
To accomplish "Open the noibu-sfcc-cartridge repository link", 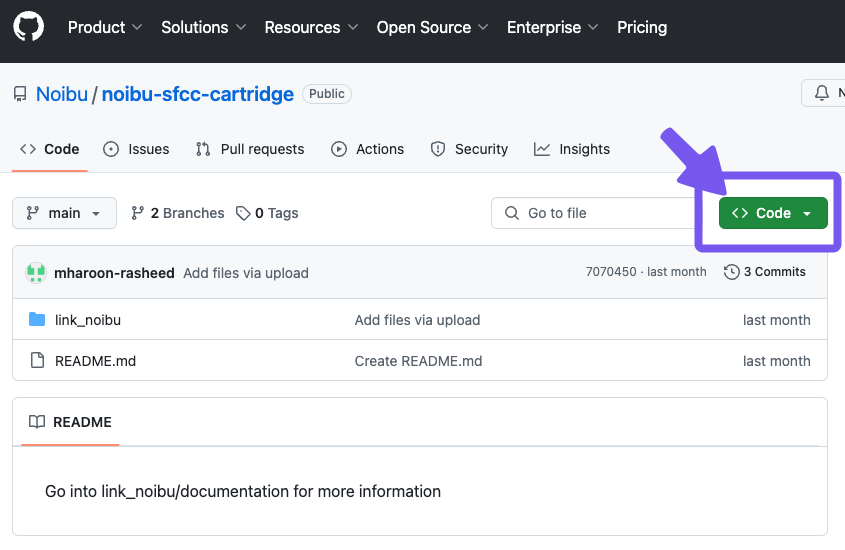I will tap(198, 94).
